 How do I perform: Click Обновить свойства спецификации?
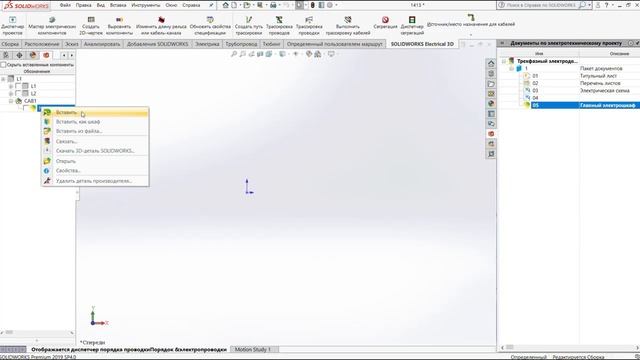click(210, 25)
